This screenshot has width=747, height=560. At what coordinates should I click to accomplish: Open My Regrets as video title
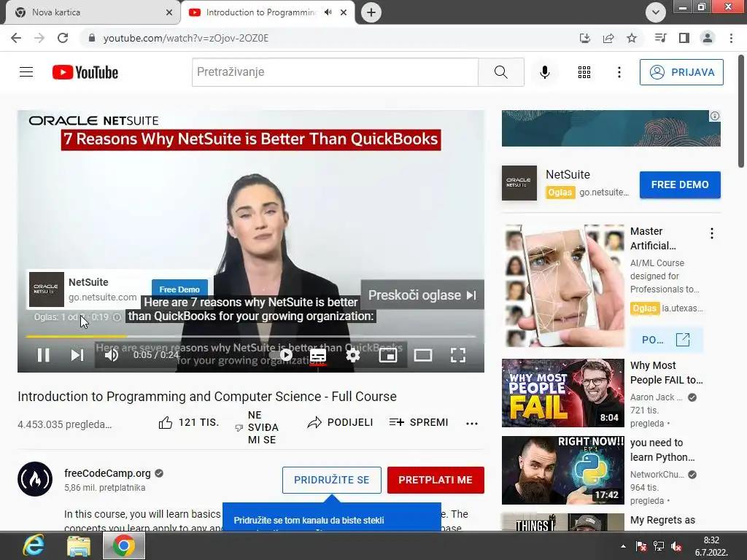pos(662,520)
